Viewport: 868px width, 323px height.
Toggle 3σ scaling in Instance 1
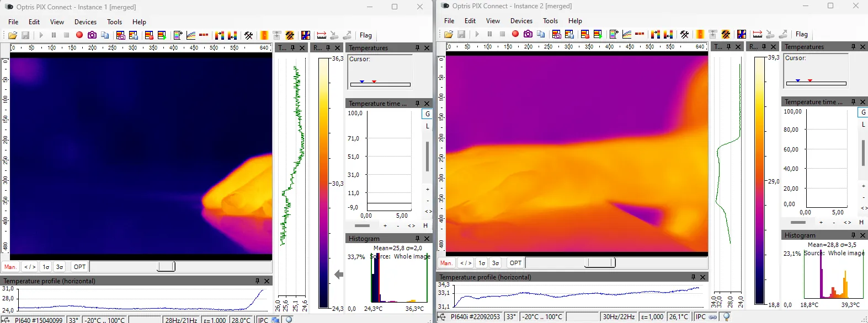click(60, 267)
